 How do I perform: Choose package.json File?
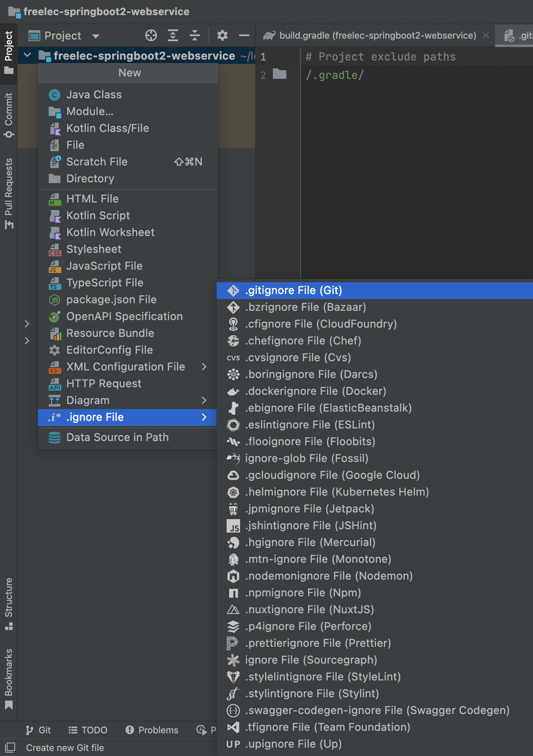point(128,299)
